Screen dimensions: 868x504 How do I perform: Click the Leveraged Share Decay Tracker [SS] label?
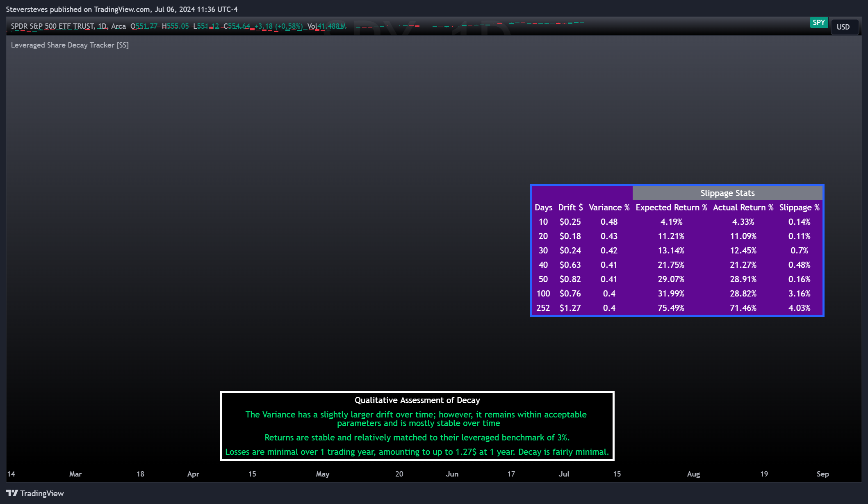[x=70, y=45]
